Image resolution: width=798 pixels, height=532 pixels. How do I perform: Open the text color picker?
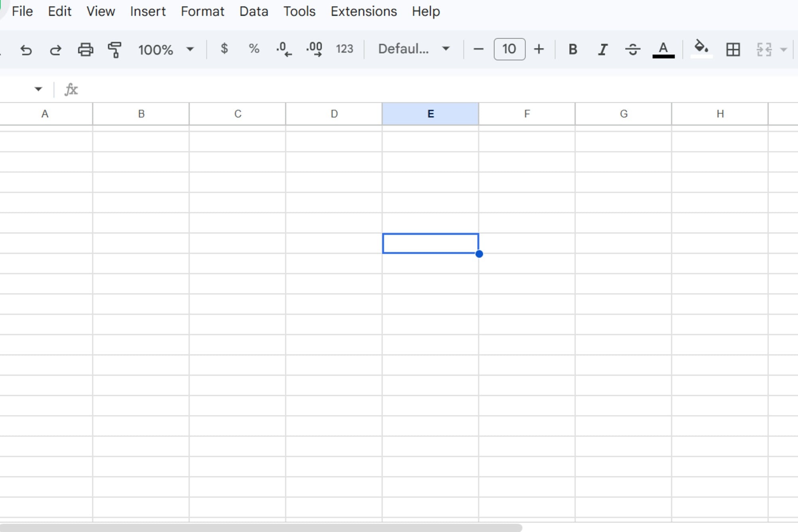[x=664, y=49]
